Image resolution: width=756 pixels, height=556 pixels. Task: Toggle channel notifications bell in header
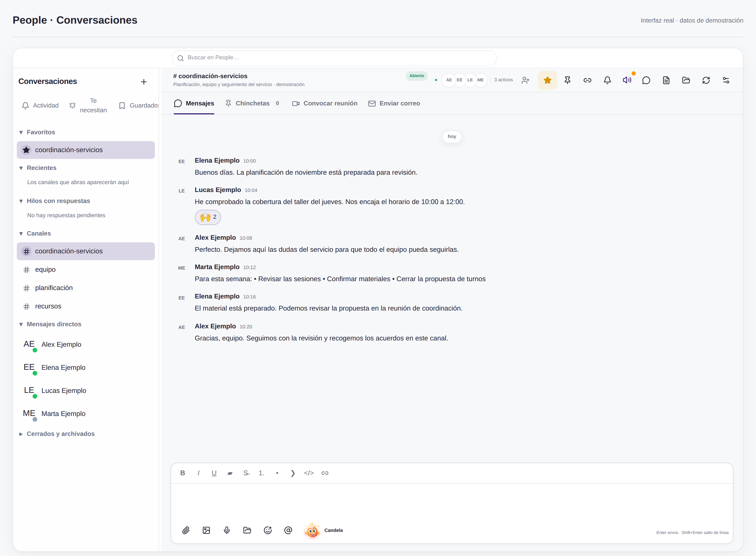pyautogui.click(x=607, y=80)
